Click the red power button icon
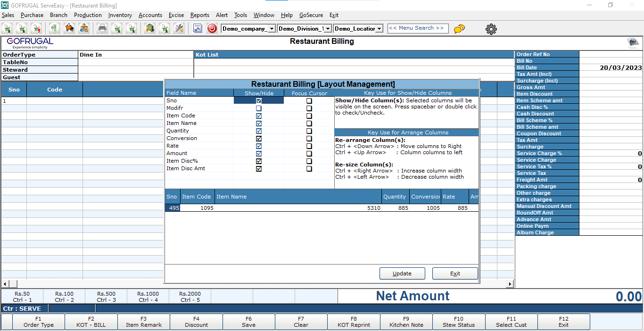644x331 pixels. (x=212, y=28)
